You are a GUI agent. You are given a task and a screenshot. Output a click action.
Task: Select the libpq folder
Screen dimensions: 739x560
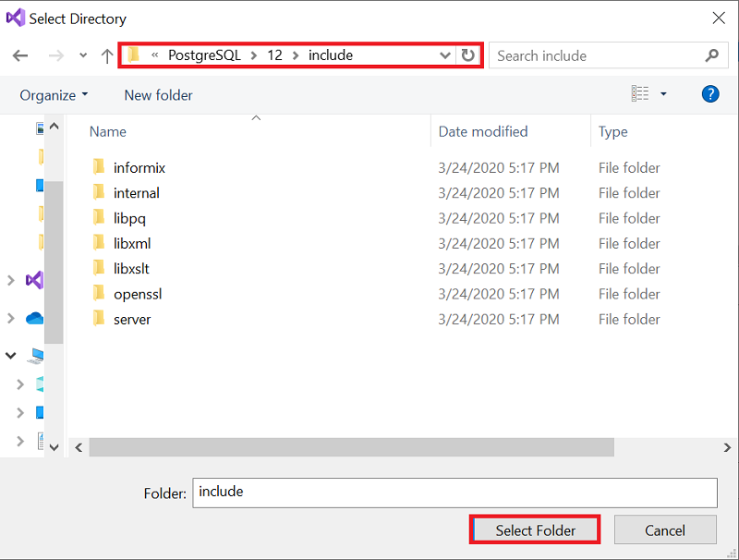129,218
